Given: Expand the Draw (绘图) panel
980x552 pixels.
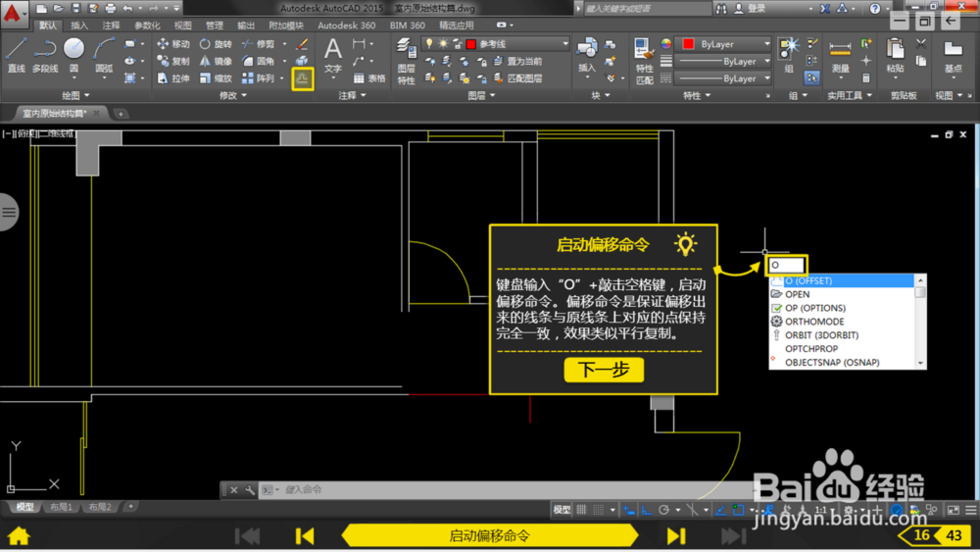Looking at the screenshot, I should coord(75,95).
